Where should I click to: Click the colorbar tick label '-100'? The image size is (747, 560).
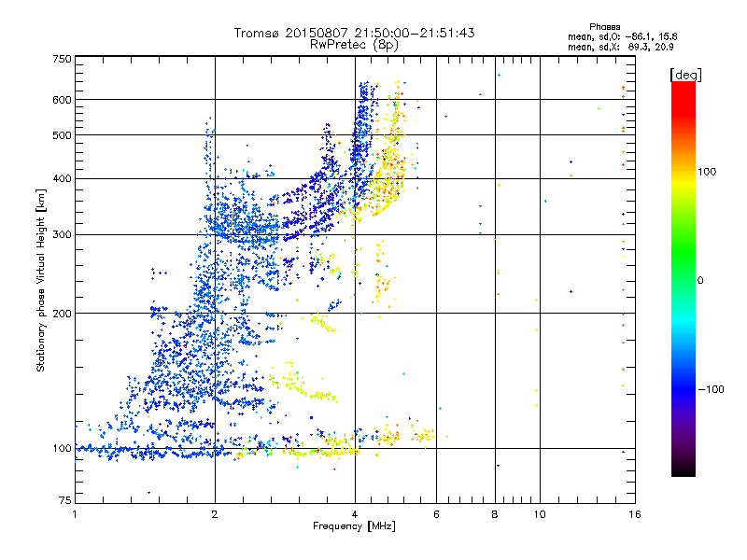(x=711, y=389)
